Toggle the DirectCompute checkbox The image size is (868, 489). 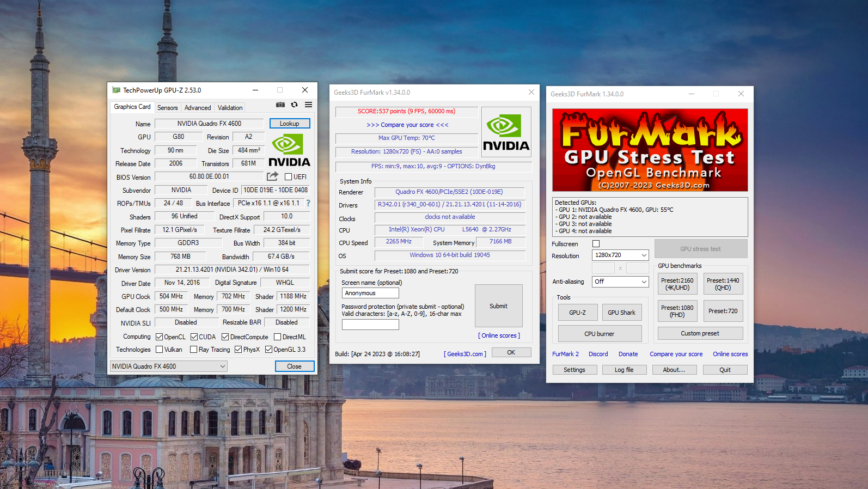click(x=225, y=337)
